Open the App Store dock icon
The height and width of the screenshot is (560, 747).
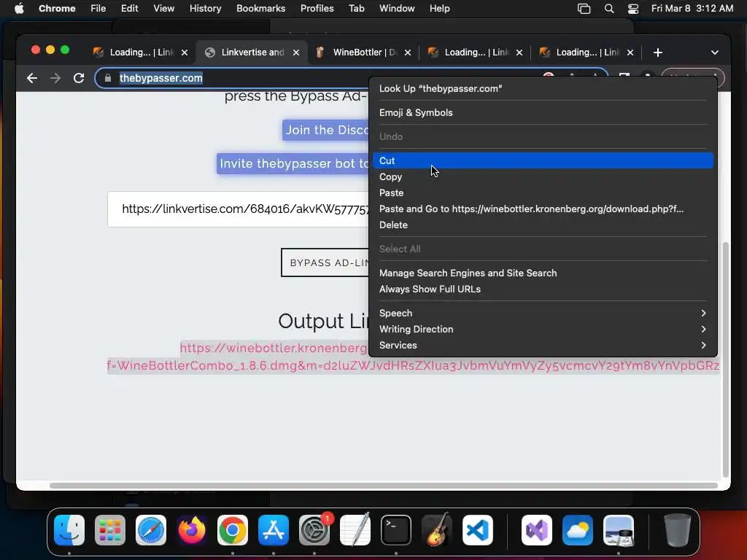274,530
